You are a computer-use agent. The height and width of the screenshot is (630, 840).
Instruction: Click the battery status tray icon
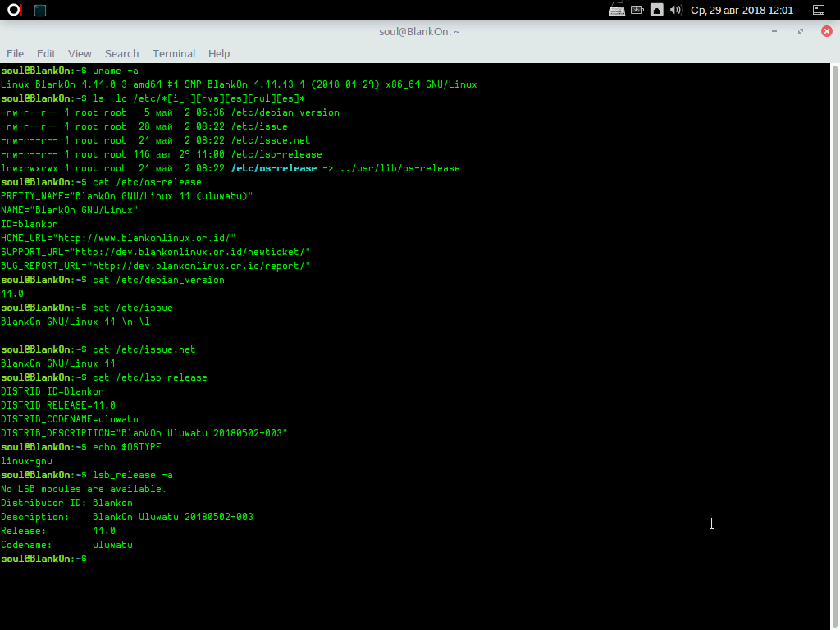coord(637,10)
